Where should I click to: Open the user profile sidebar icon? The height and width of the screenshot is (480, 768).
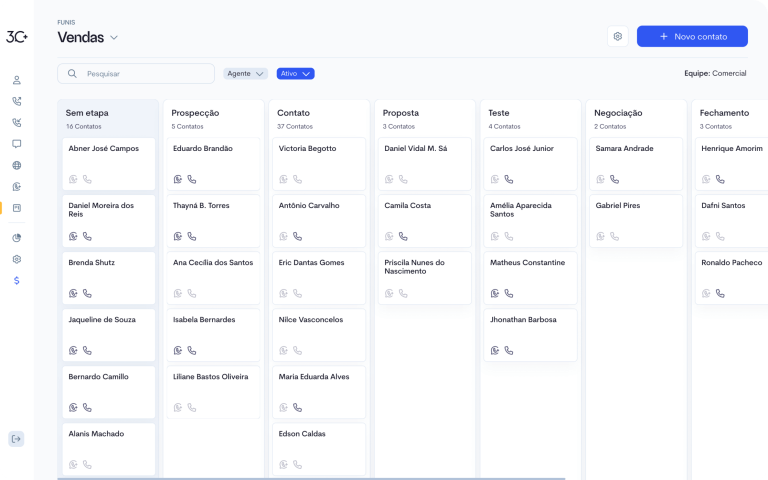[x=17, y=80]
